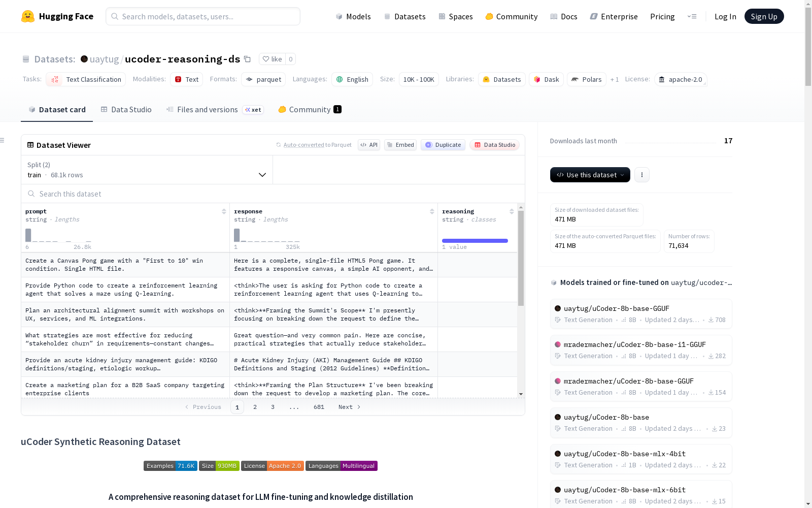The width and height of the screenshot is (812, 508).
Task: Open Docs in top navigation
Action: click(564, 16)
